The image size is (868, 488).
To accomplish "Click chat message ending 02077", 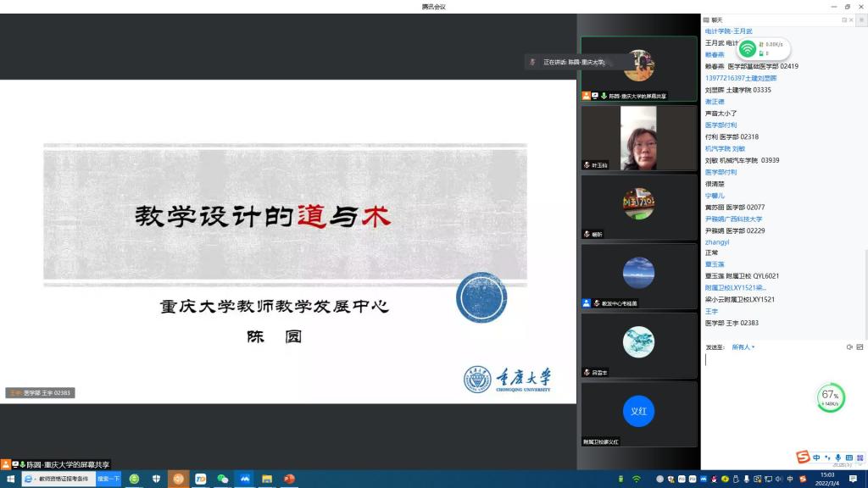I will tap(735, 208).
